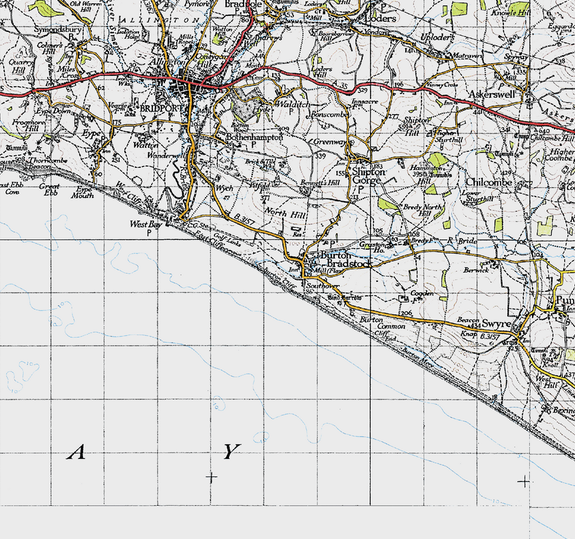575x539 pixels.
Task: Select the Bothenhampton village label
Action: pos(254,137)
